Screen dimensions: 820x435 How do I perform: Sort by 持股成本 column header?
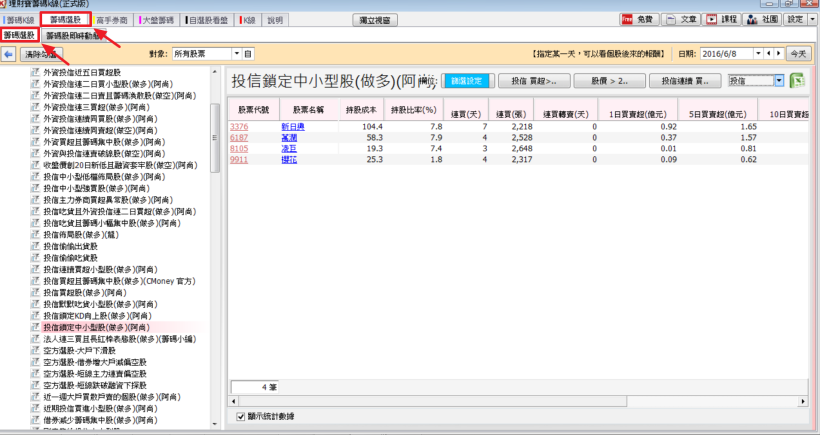361,110
